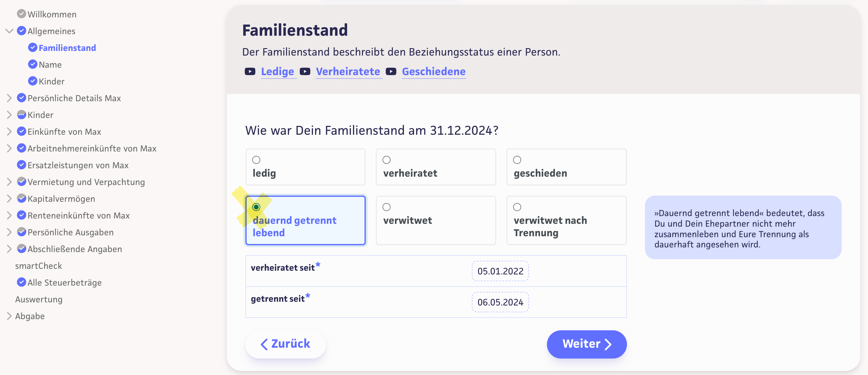Click the 'verheiratet seit' date field

pos(500,271)
